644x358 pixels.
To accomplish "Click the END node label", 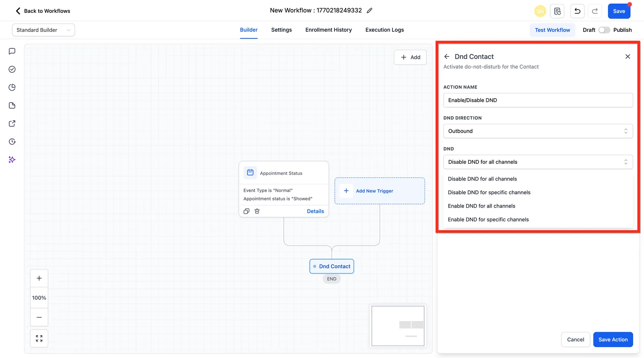I will [x=332, y=279].
